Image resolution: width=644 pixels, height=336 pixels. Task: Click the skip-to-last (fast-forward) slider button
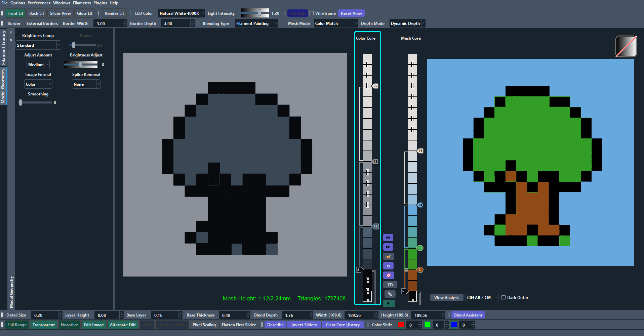(x=388, y=247)
